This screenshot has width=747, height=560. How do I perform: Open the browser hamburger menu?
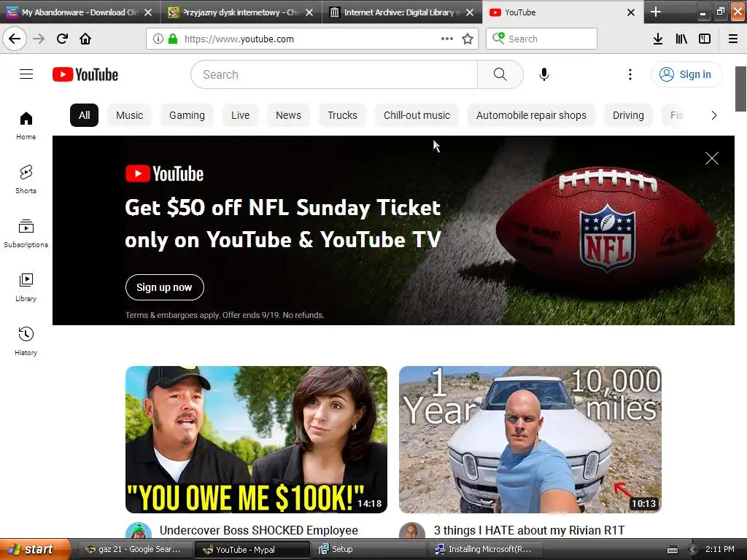[x=733, y=39]
